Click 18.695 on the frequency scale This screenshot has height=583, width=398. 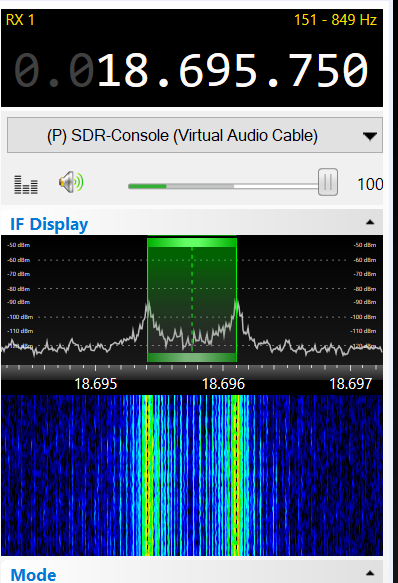tap(96, 384)
